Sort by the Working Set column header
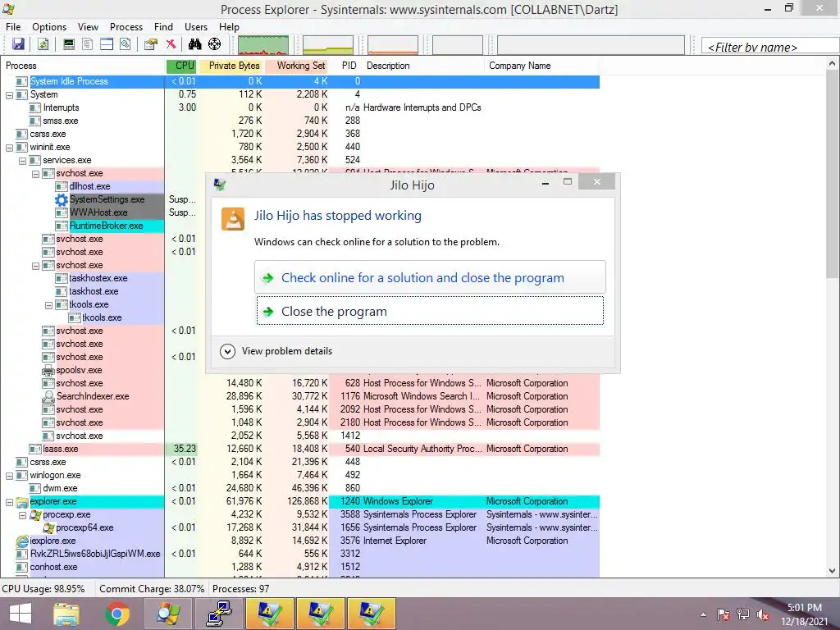The width and height of the screenshot is (840, 630). 297,66
